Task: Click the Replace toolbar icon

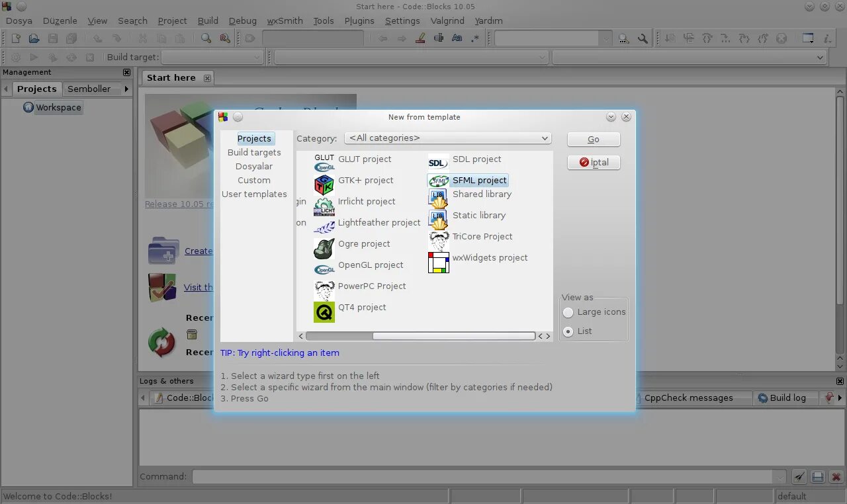Action: pyautogui.click(x=225, y=38)
